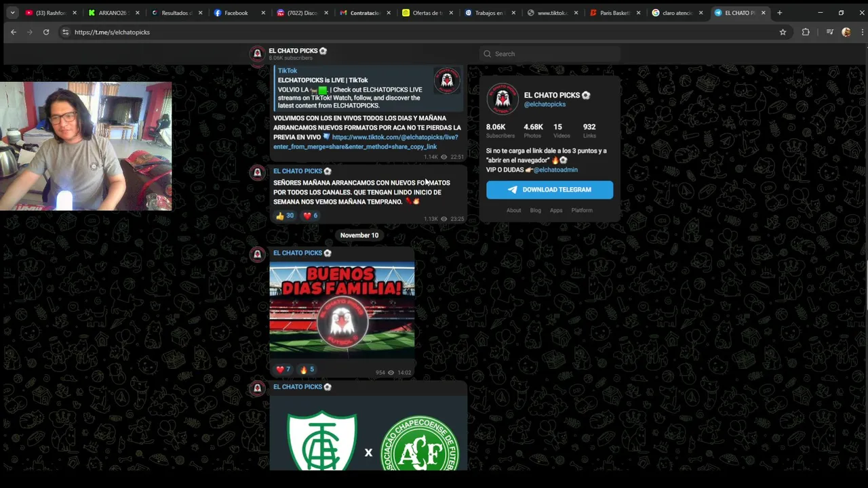Viewport: 868px width, 488px height.
Task: Click the author name above BUENOS DIAS image
Action: pyautogui.click(x=302, y=253)
